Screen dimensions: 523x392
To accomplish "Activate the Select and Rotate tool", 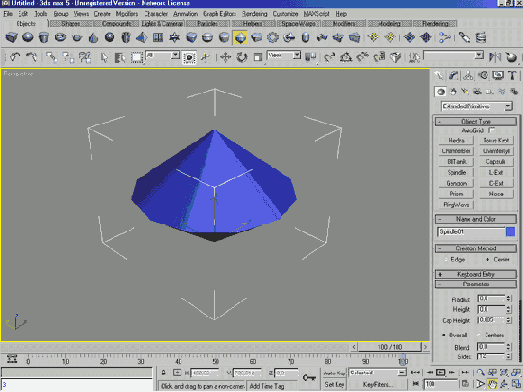I will coord(242,57).
